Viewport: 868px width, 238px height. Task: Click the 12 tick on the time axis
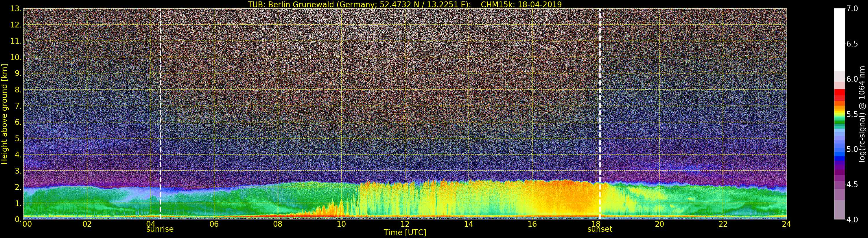[405, 224]
